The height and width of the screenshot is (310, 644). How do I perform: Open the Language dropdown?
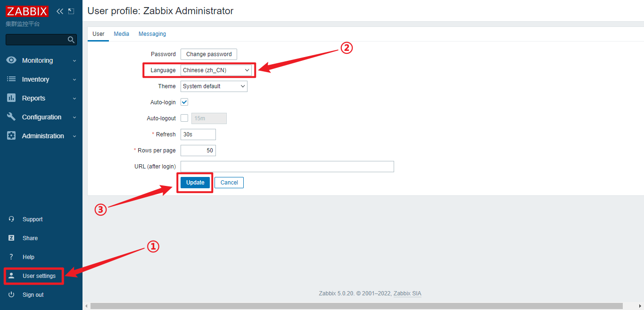pos(216,70)
